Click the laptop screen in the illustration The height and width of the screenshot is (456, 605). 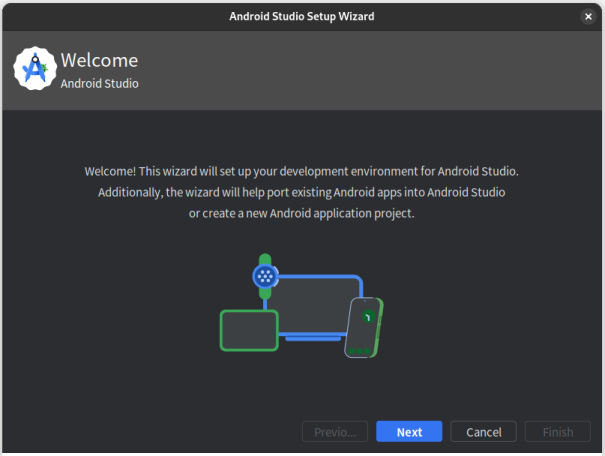tap(312, 305)
